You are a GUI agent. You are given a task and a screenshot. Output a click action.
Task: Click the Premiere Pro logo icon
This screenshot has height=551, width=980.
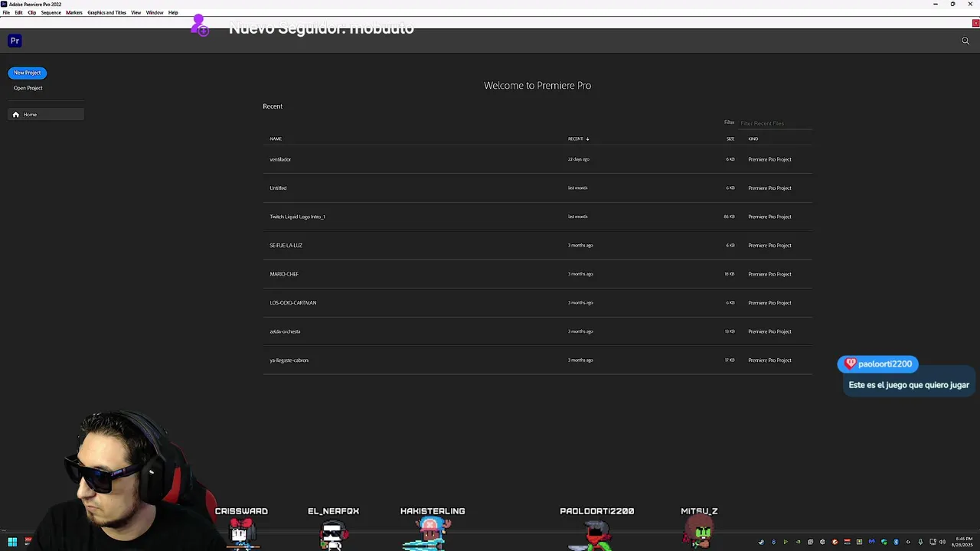point(15,41)
